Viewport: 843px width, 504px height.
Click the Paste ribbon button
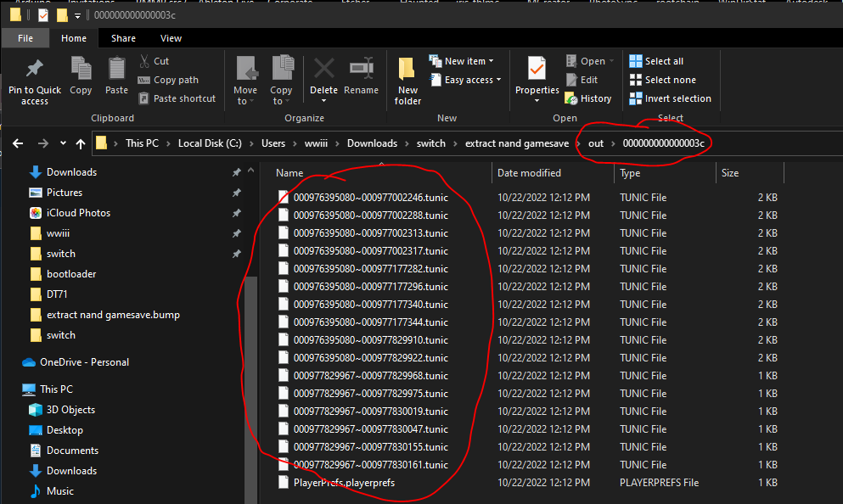coord(116,76)
